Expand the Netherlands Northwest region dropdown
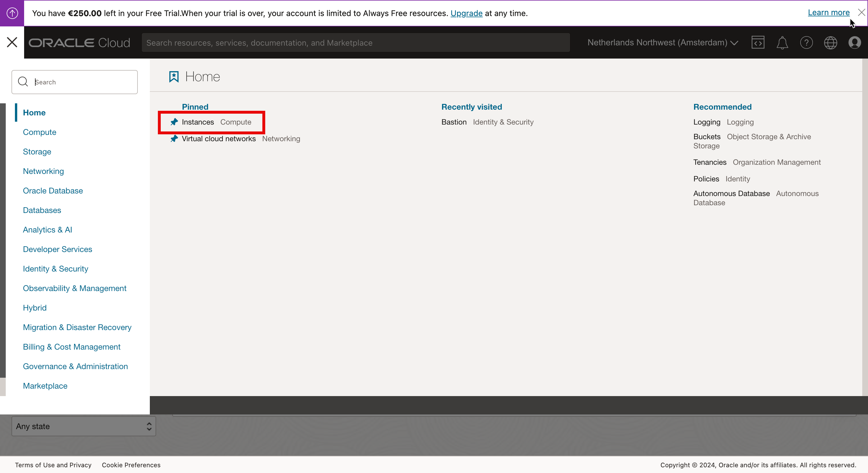Screen dimensions: 868x473 pyautogui.click(x=662, y=43)
